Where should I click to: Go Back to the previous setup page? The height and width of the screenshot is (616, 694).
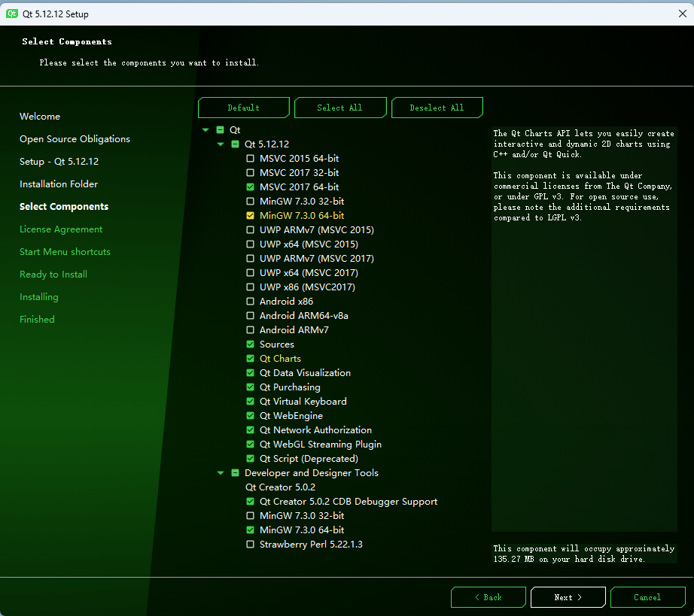click(488, 597)
